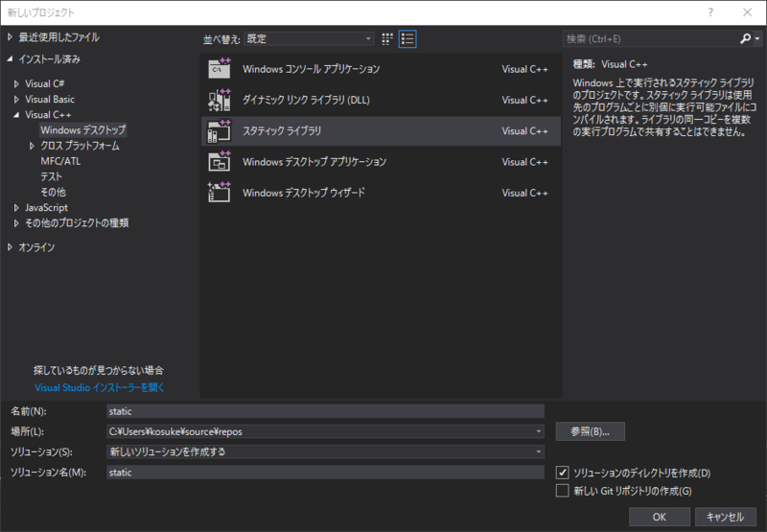This screenshot has height=532, width=767.
Task: Expand the JavaScript node
Action: pyautogui.click(x=16, y=208)
